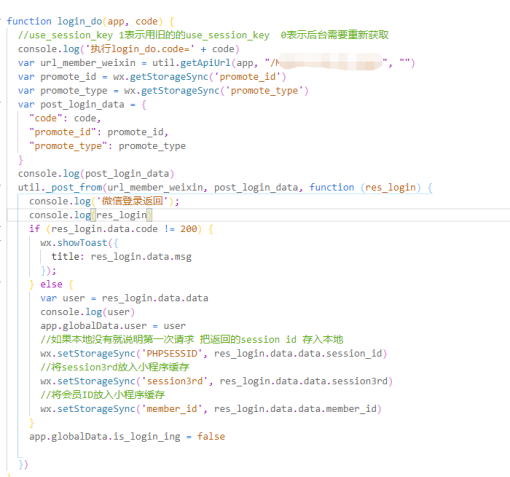The height and width of the screenshot is (477, 510).
Task: Click app.globalData.user = user line
Action: [113, 326]
